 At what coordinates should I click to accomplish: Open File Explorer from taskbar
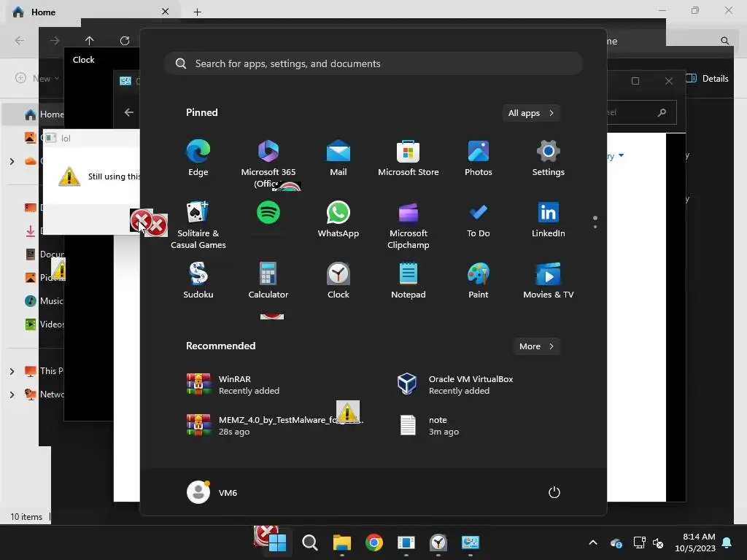tap(341, 542)
